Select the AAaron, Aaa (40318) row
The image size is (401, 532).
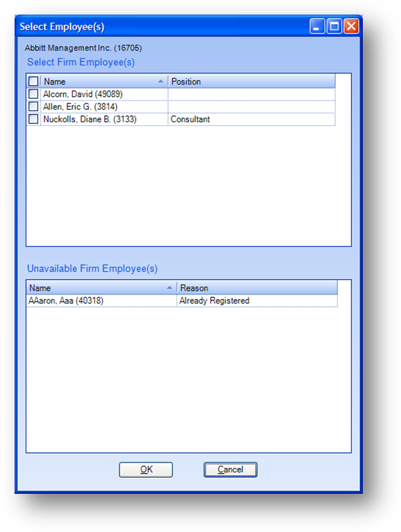182,301
